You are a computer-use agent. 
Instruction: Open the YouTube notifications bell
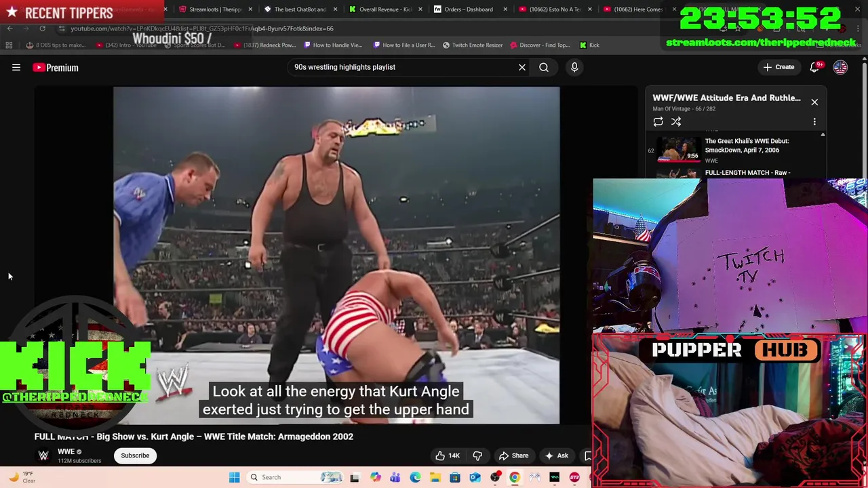pyautogui.click(x=815, y=67)
